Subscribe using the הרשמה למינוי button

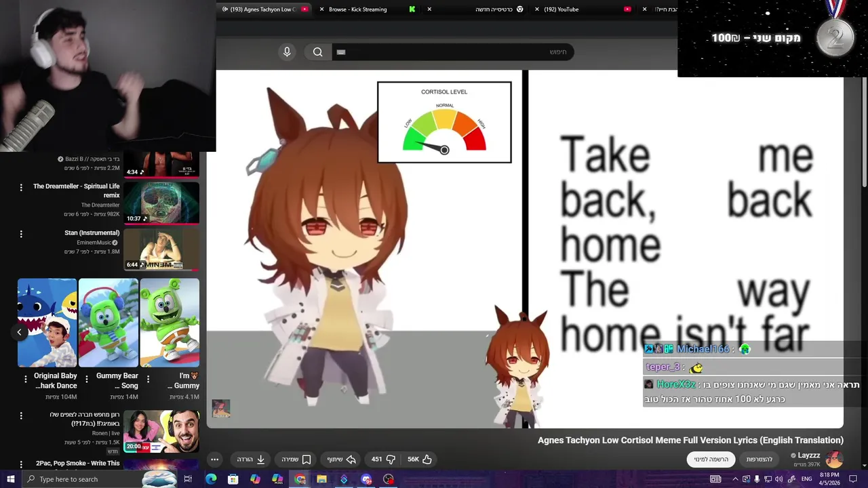711,460
